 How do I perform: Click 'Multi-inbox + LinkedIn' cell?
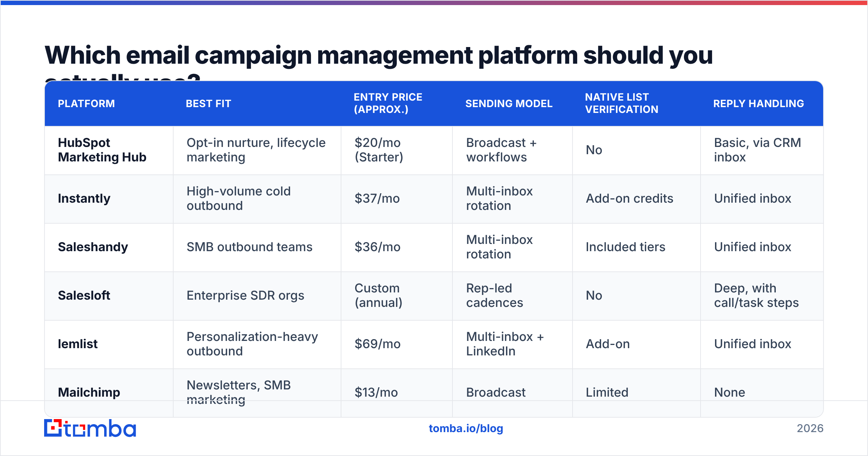[x=512, y=344]
